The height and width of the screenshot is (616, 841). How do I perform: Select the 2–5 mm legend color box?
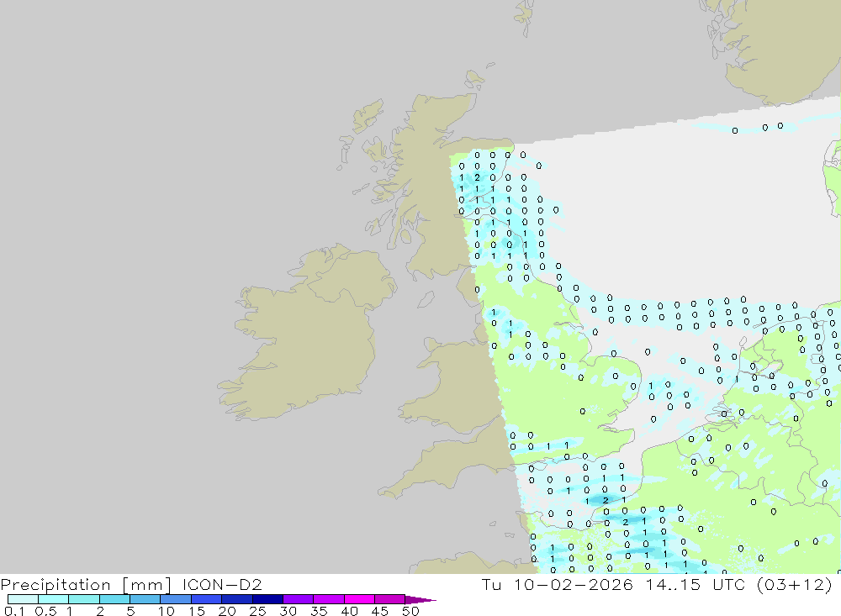(x=114, y=599)
